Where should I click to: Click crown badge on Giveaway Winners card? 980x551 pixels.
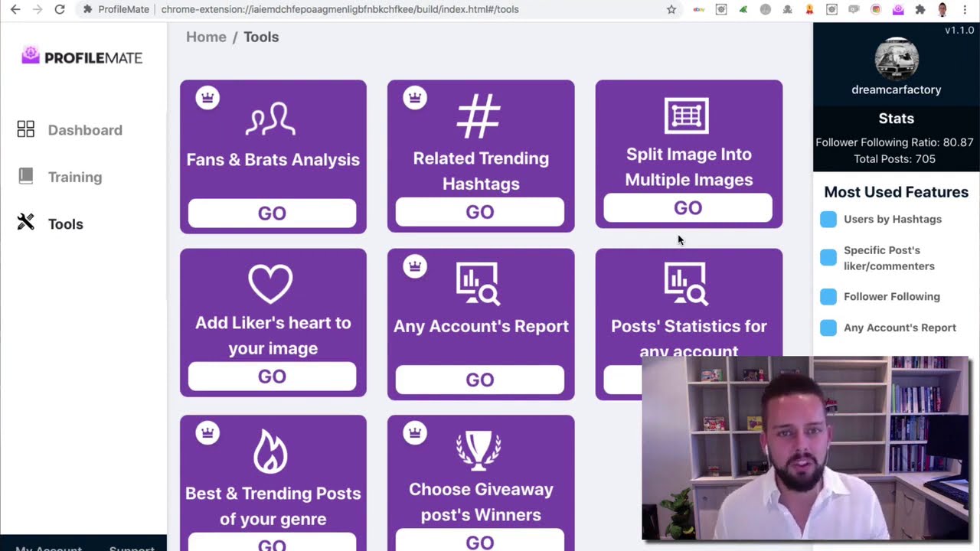(x=415, y=432)
